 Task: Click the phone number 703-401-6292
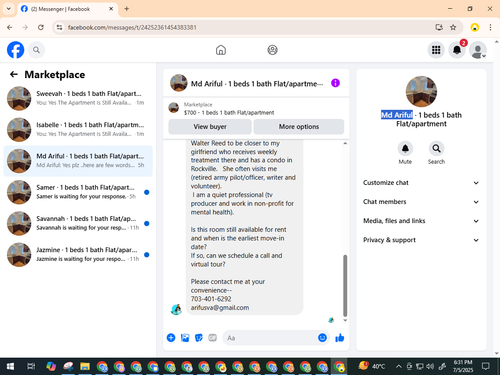[x=211, y=299]
